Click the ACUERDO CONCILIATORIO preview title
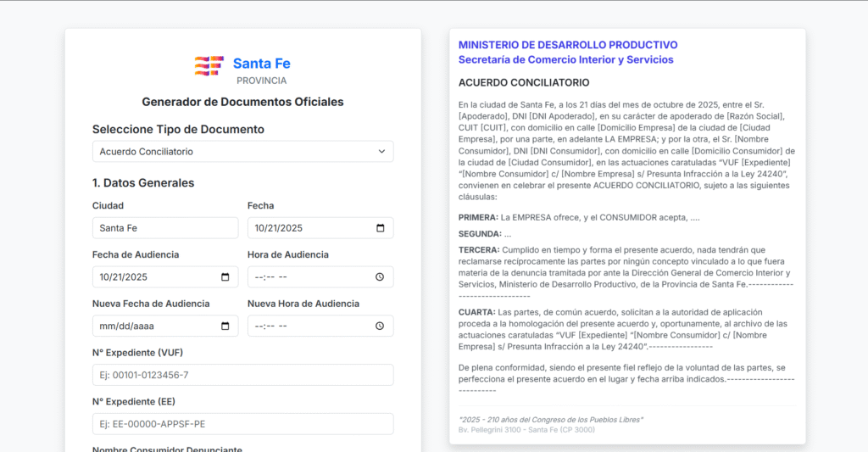This screenshot has height=452, width=868. tap(523, 83)
